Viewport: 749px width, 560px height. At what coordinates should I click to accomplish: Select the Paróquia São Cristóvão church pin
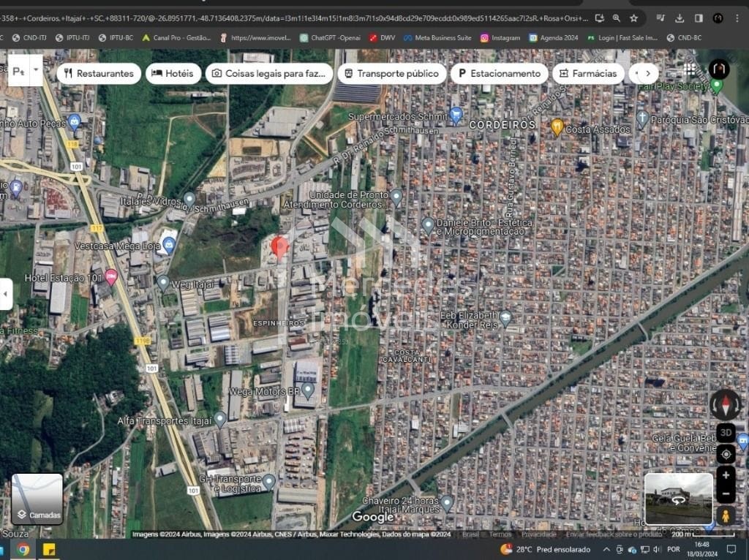(642, 118)
